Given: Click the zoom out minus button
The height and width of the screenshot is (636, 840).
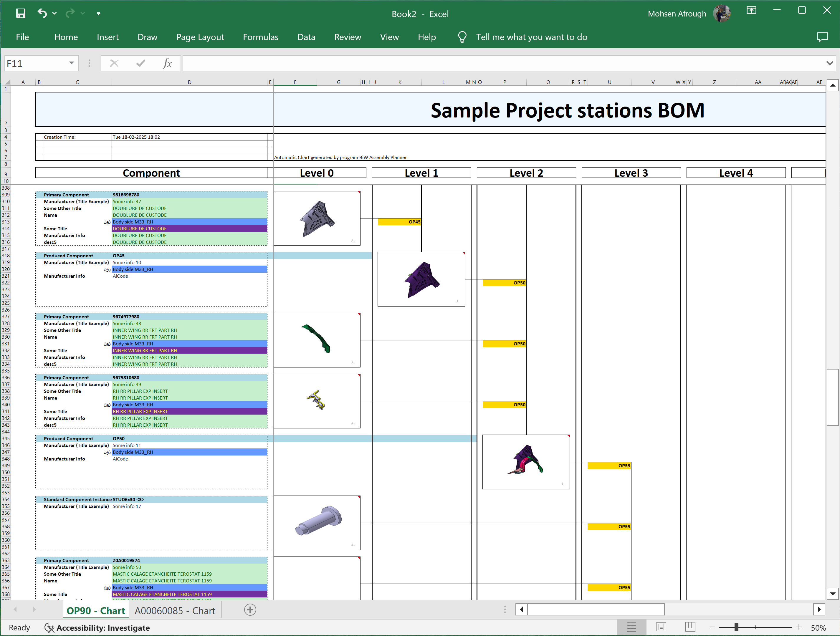Looking at the screenshot, I should (712, 627).
